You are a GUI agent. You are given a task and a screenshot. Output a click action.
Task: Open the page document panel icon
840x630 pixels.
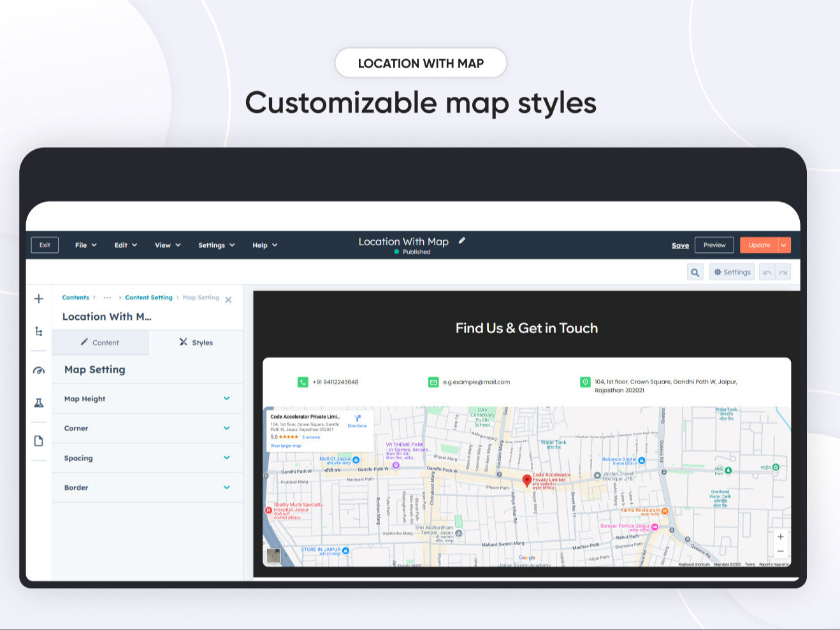38,440
